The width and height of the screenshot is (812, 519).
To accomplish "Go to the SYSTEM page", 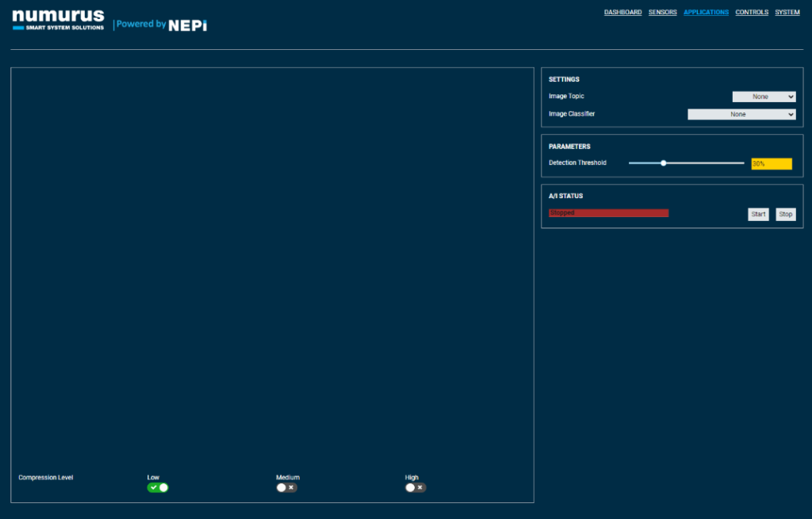I will point(787,12).
